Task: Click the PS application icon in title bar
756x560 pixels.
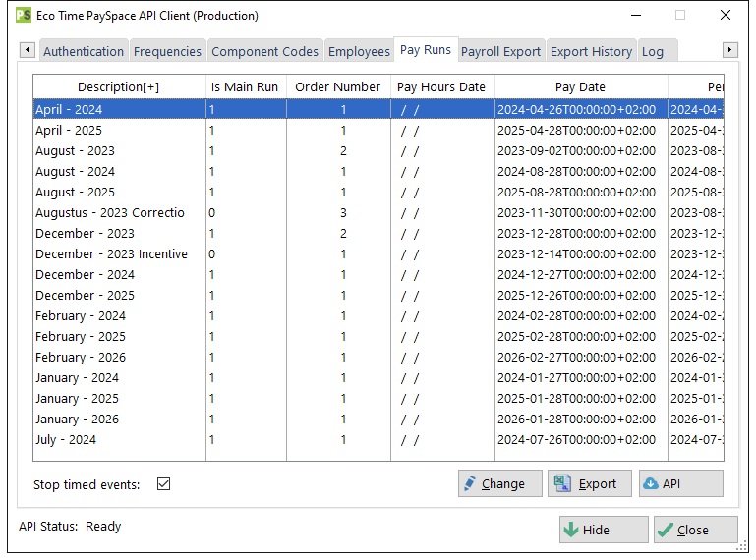Action: pos(24,15)
